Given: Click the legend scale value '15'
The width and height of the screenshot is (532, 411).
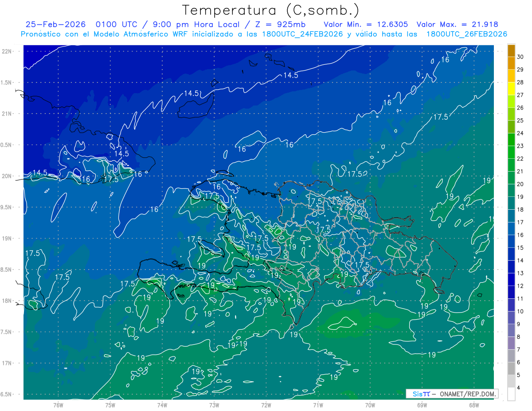Looking at the screenshot, I should coord(520,247).
